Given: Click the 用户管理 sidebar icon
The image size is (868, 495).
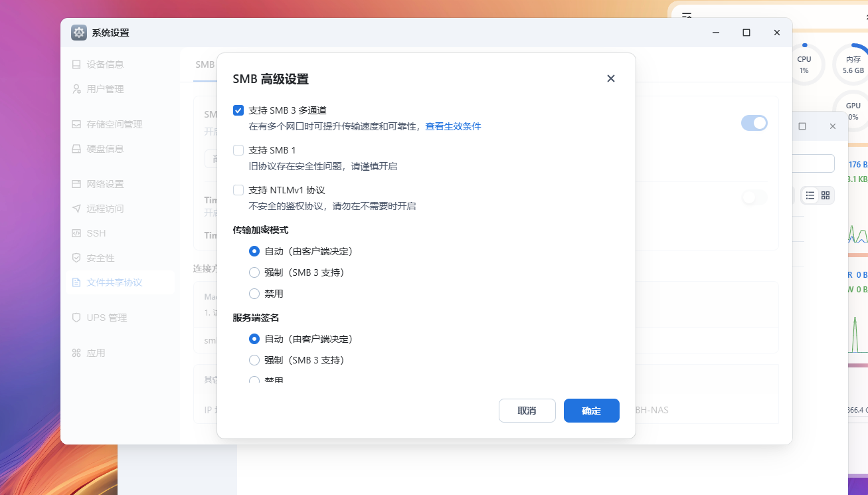Looking at the screenshot, I should click(76, 89).
